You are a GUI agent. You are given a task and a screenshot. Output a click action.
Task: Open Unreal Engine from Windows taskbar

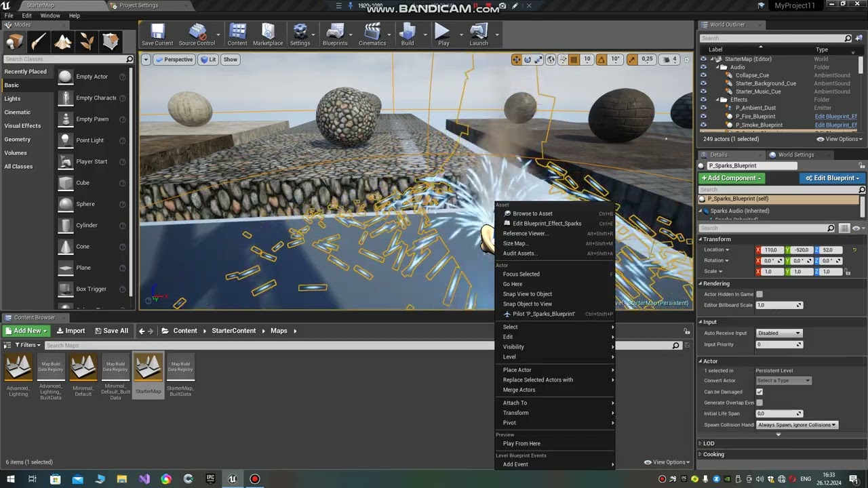coord(233,479)
